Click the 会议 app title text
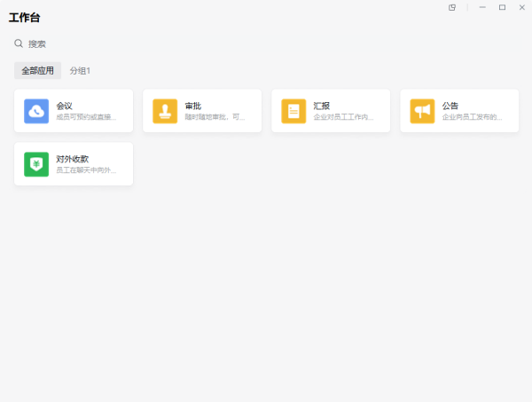The height and width of the screenshot is (402, 532). (65, 106)
